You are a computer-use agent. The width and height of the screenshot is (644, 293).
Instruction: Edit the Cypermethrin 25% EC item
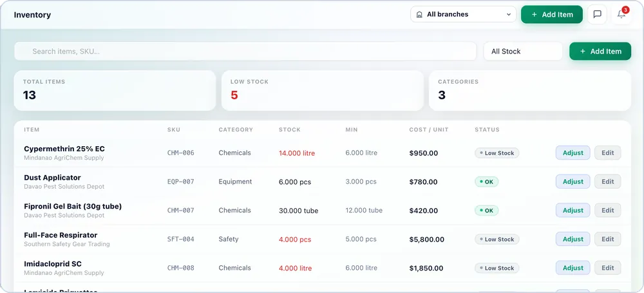pos(608,153)
